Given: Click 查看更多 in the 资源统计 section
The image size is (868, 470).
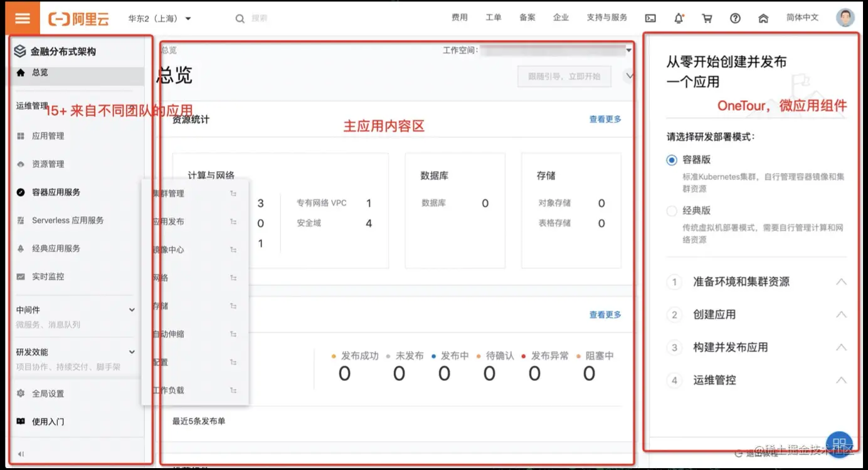Looking at the screenshot, I should [x=605, y=119].
